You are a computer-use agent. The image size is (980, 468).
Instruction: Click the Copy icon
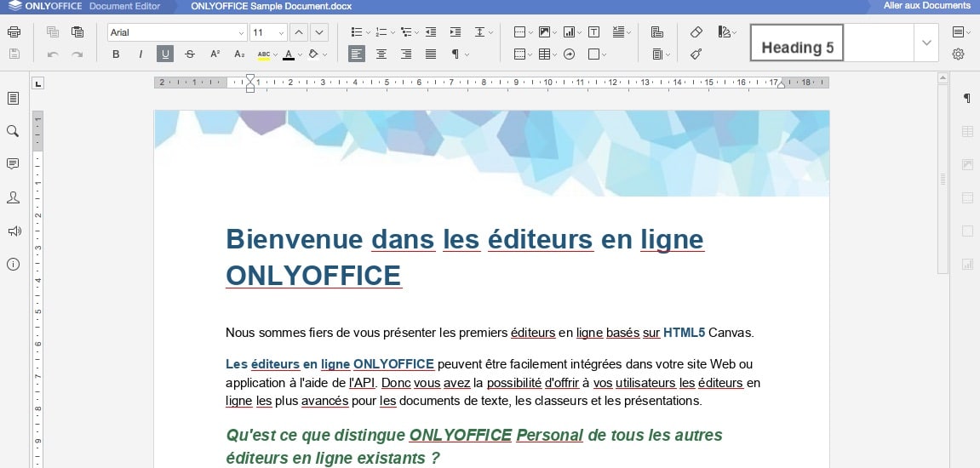coord(53,31)
